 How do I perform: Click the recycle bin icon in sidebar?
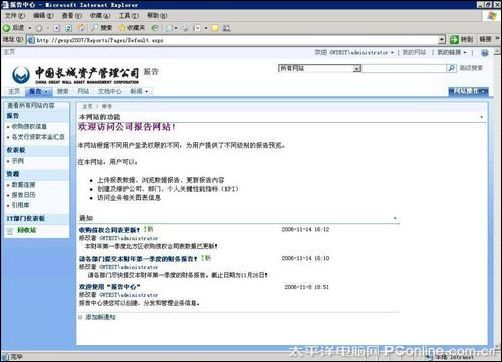point(10,231)
